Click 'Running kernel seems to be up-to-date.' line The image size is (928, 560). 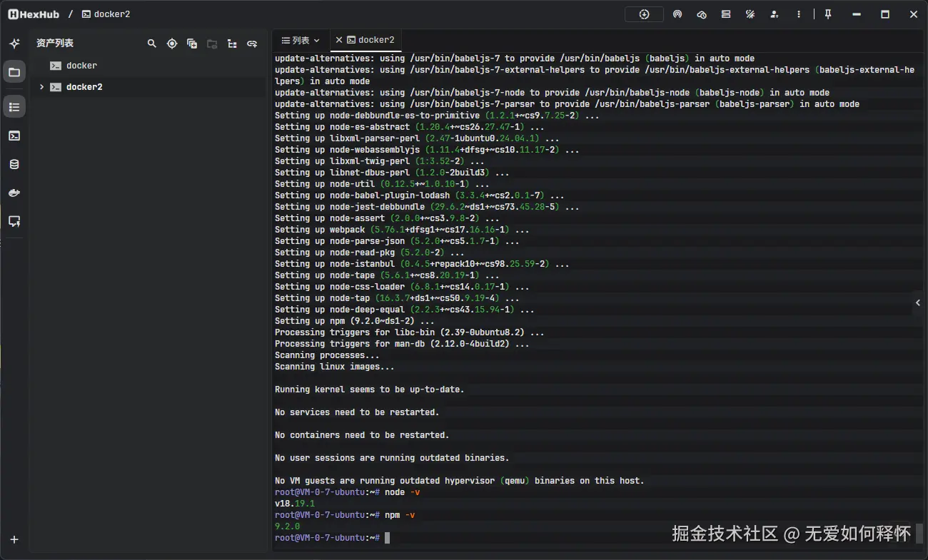(x=370, y=390)
